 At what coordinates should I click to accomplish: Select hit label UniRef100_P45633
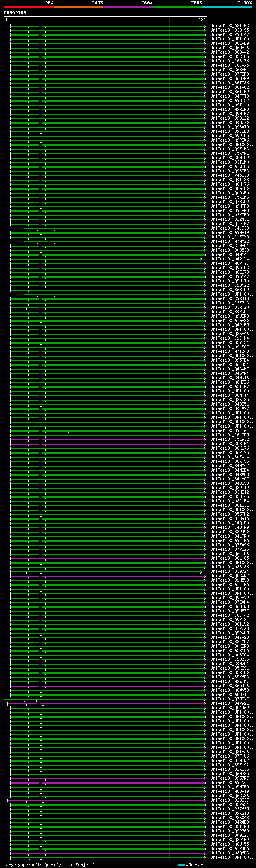(230, 176)
